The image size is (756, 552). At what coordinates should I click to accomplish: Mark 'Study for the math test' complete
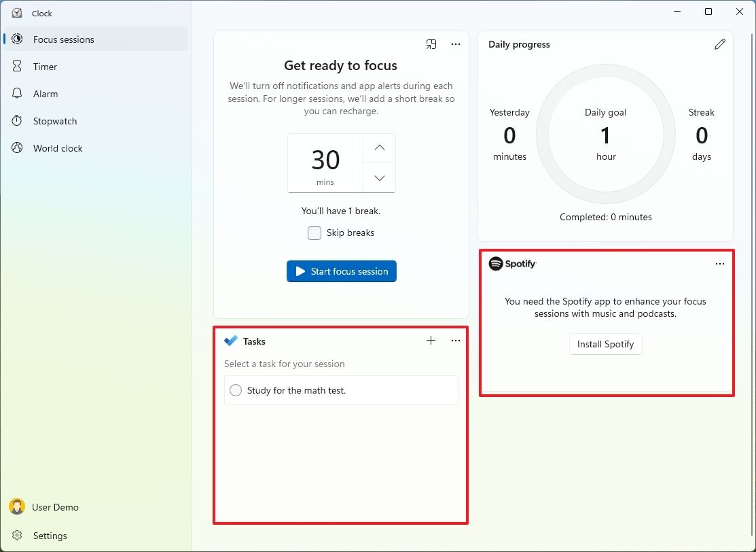click(x=236, y=390)
